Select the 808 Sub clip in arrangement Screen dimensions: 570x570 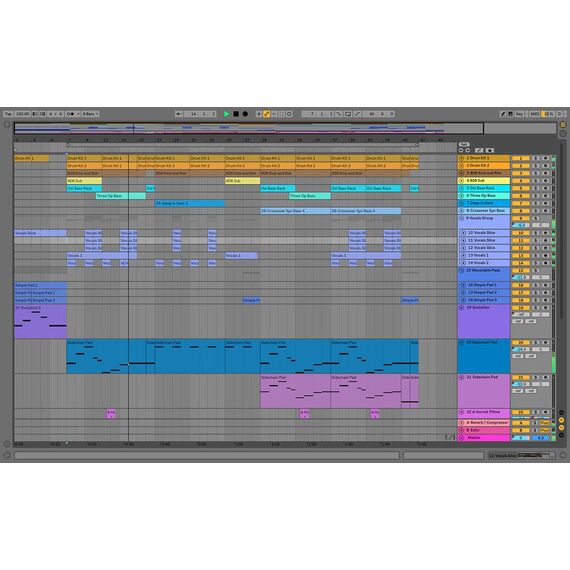pyautogui.click(x=84, y=181)
